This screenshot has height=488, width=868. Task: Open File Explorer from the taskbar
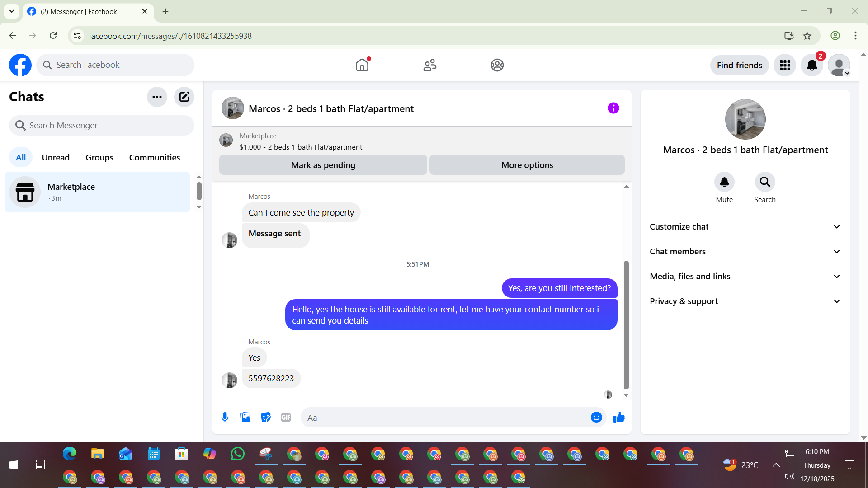tap(98, 454)
